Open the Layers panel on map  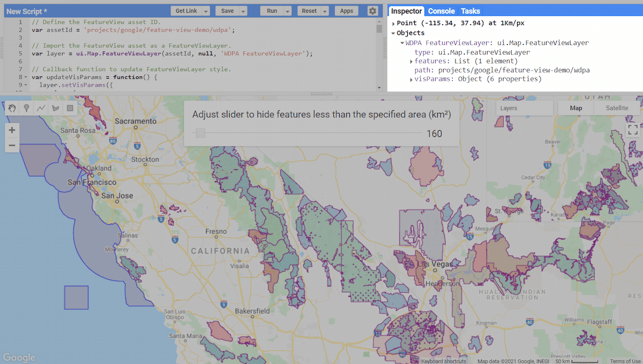click(x=524, y=108)
